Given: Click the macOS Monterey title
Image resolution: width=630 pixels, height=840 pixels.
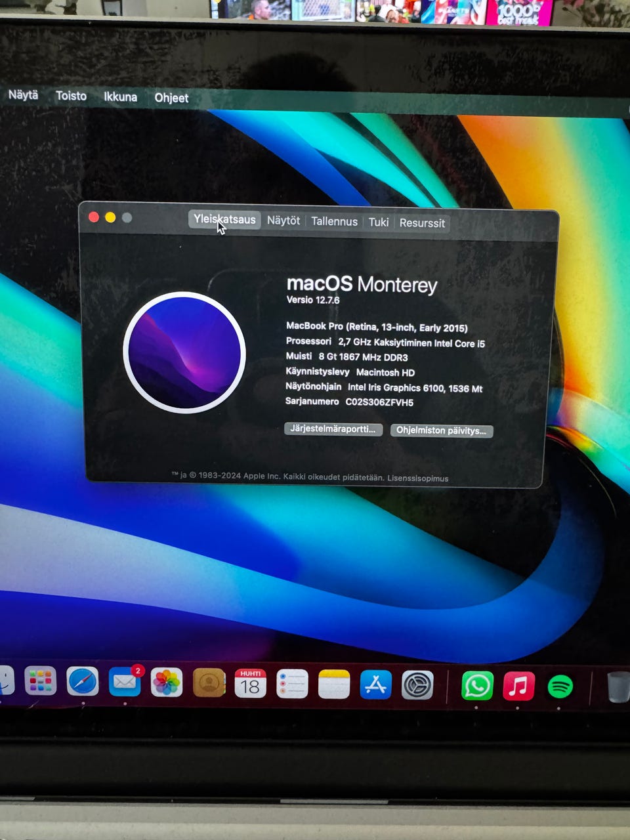Looking at the screenshot, I should tap(362, 283).
